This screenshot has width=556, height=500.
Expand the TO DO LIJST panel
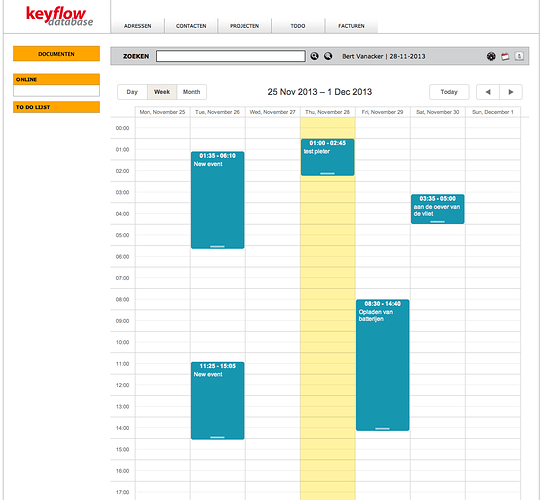(56, 107)
